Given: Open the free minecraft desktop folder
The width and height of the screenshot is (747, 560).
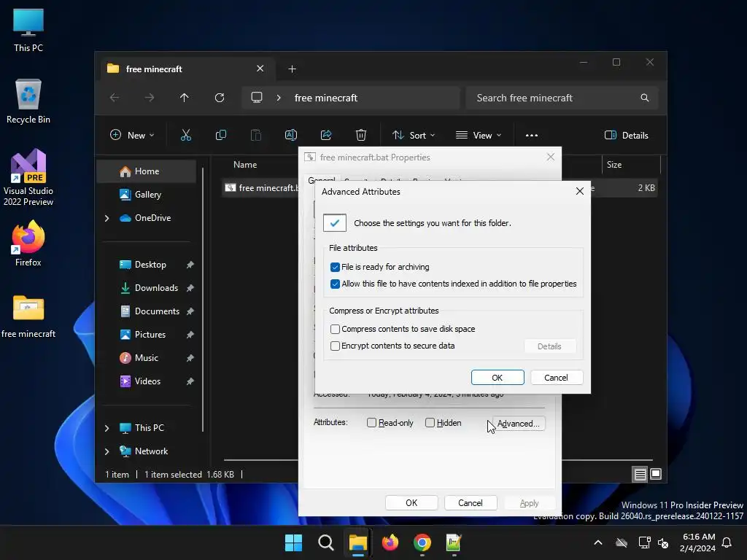Looking at the screenshot, I should click(28, 316).
